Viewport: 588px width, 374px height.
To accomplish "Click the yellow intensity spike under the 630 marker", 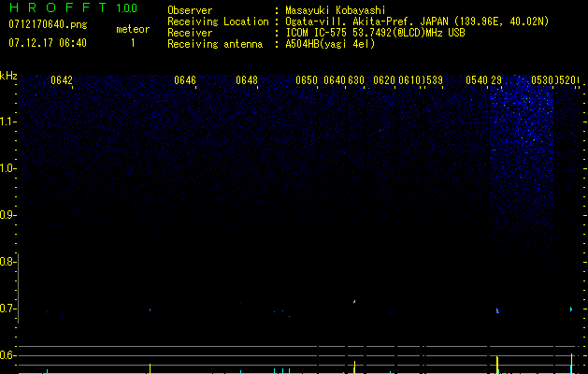I will coord(354,367).
